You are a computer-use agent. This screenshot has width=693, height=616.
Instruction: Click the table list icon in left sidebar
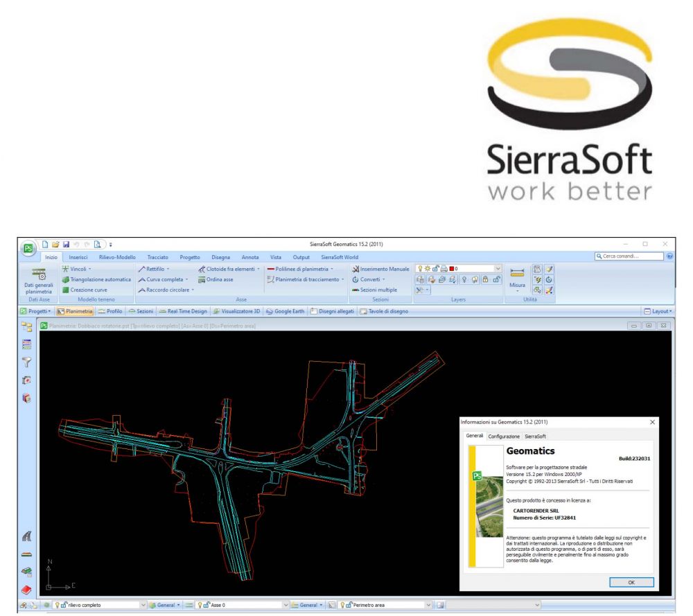[26, 344]
